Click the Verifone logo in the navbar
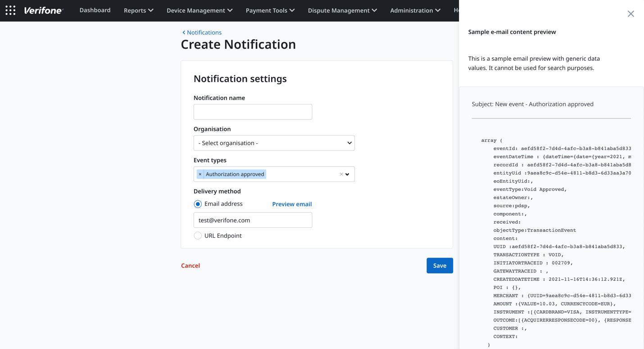644x349 pixels. pos(43,10)
